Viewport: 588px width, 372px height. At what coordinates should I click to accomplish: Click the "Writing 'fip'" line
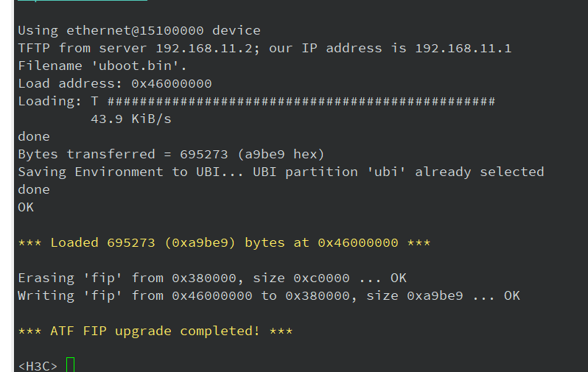point(268,295)
